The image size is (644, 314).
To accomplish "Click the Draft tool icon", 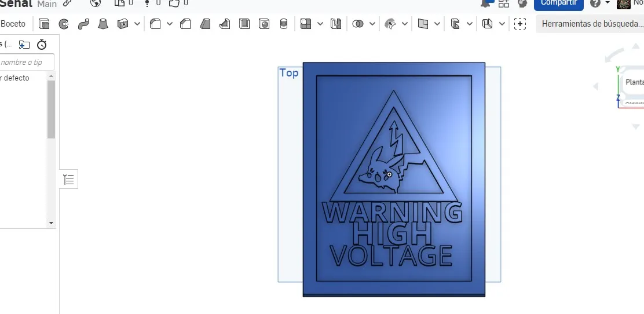I will point(205,24).
